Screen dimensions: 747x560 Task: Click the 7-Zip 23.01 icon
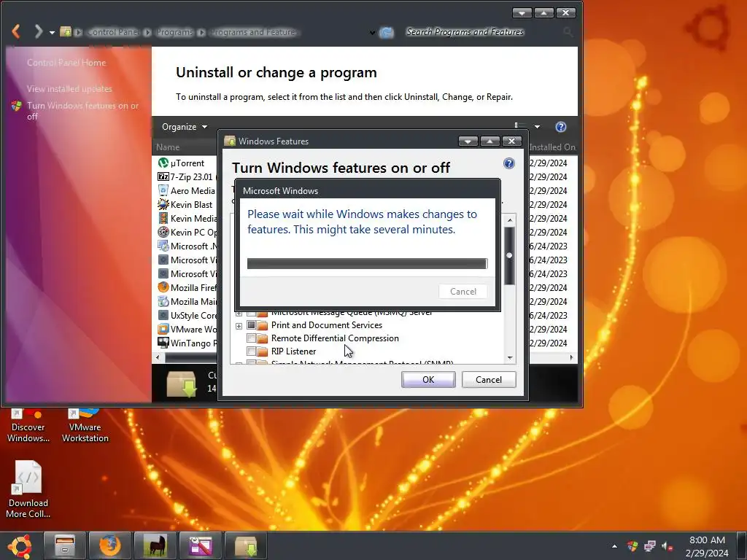point(163,176)
